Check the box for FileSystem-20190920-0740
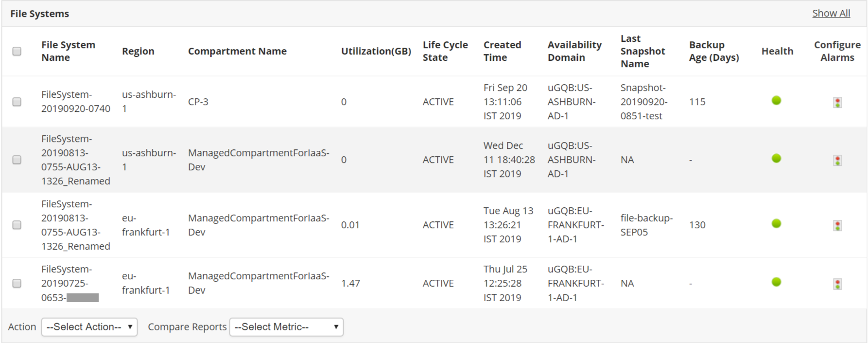 coord(17,102)
